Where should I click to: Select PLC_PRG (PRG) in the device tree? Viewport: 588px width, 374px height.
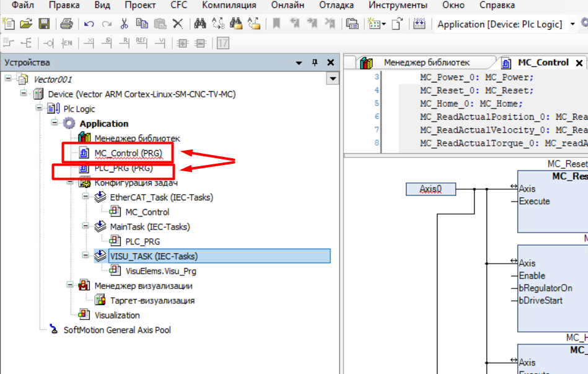pyautogui.click(x=123, y=168)
